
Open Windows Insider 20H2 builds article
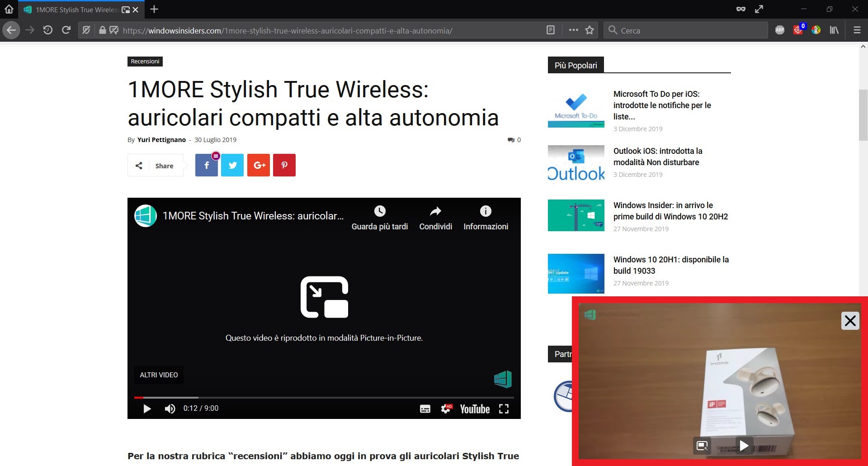tap(670, 211)
